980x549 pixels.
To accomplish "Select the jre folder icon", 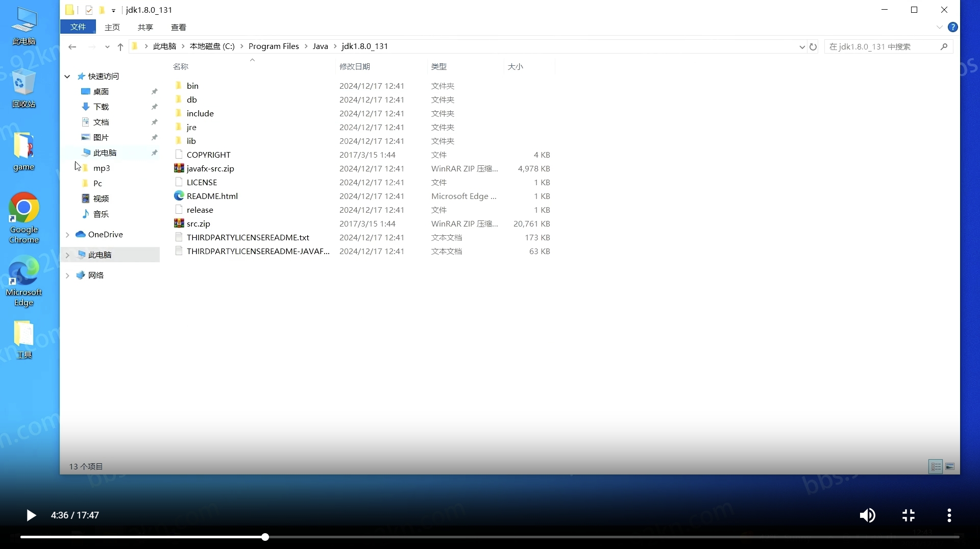I will [x=179, y=127].
